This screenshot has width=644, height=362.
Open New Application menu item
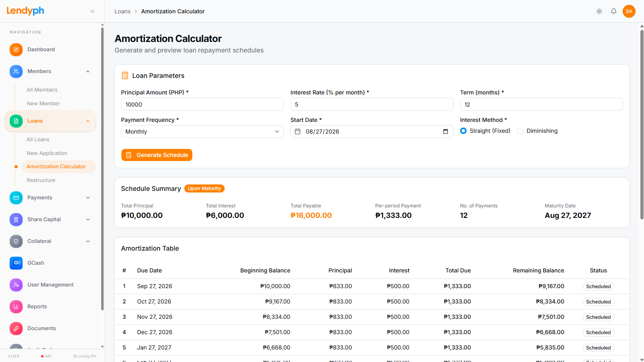(47, 153)
